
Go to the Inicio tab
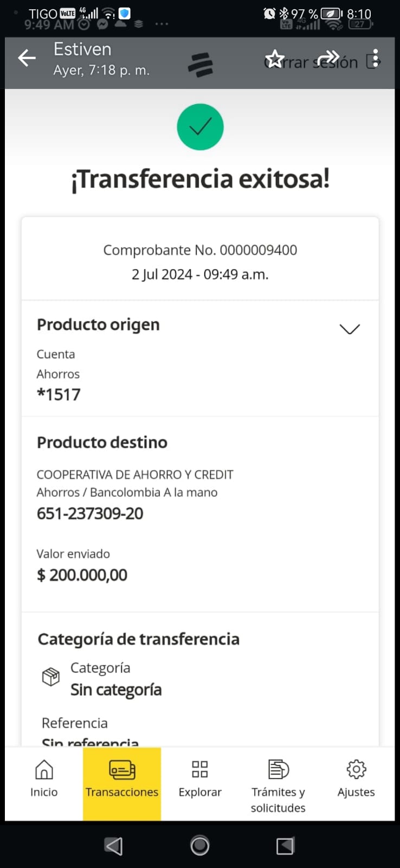(x=44, y=779)
